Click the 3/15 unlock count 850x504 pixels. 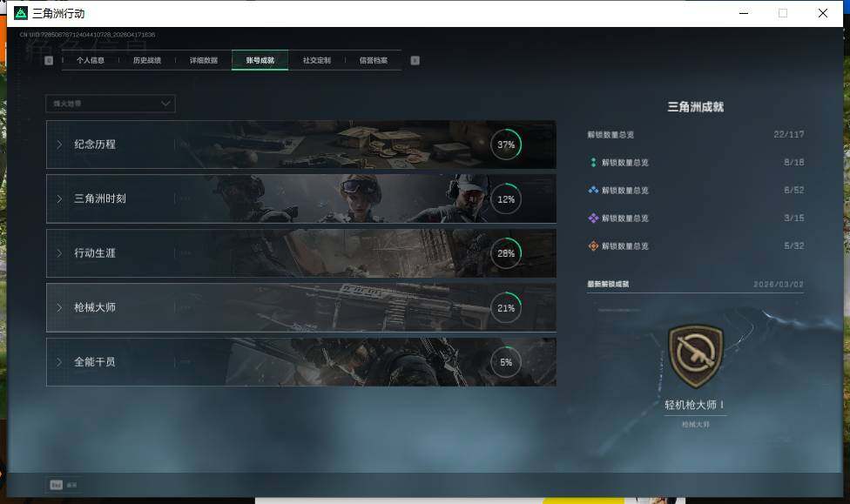click(x=793, y=218)
